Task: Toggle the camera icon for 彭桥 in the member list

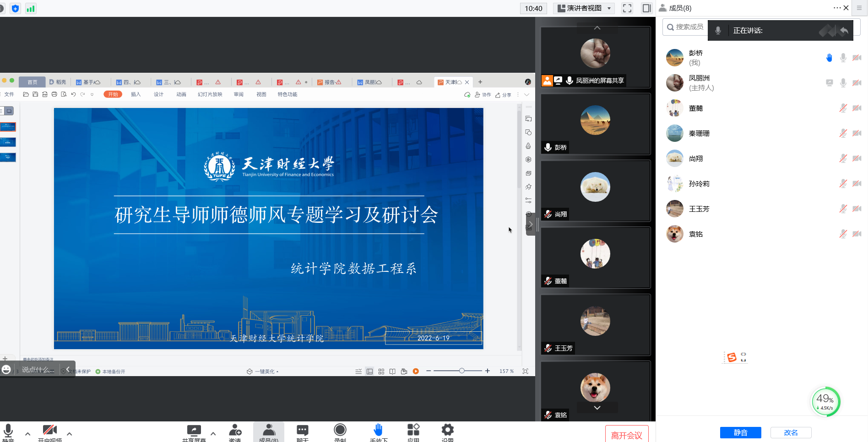Action: coord(857,58)
